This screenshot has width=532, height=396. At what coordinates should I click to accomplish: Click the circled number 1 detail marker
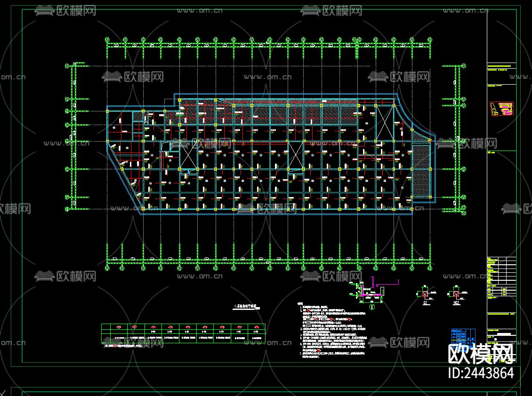pos(372,308)
